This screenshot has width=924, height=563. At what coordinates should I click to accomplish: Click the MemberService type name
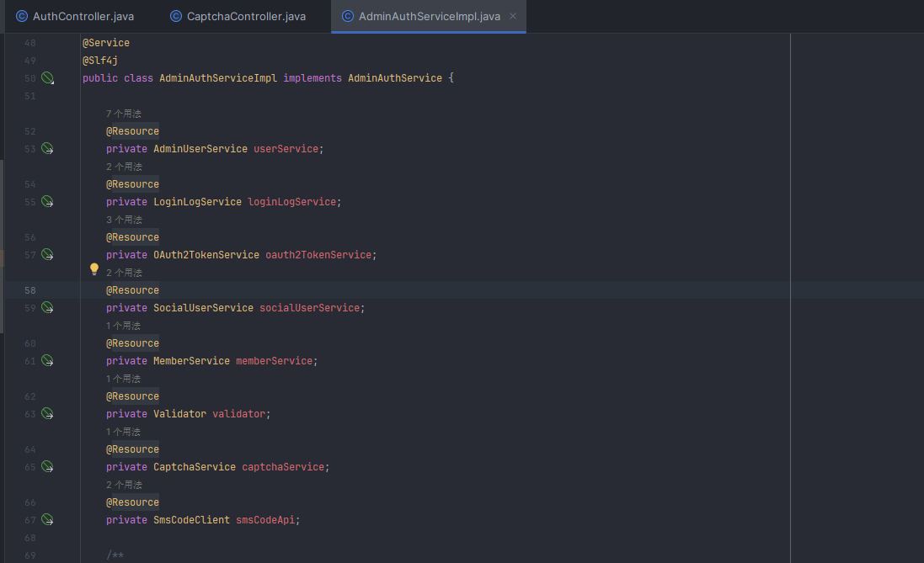191,361
